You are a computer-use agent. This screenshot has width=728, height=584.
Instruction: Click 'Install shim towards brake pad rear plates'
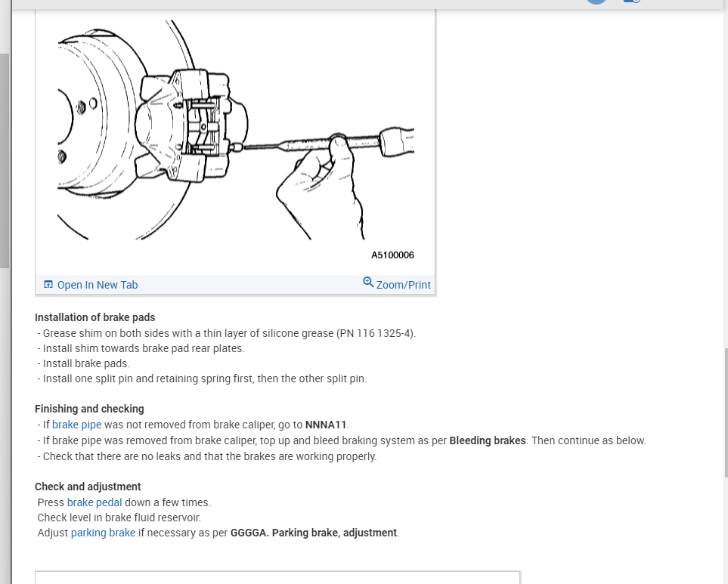(141, 348)
